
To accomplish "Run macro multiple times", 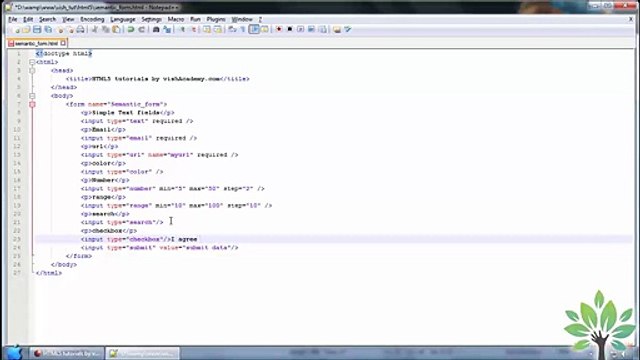I will point(311,29).
